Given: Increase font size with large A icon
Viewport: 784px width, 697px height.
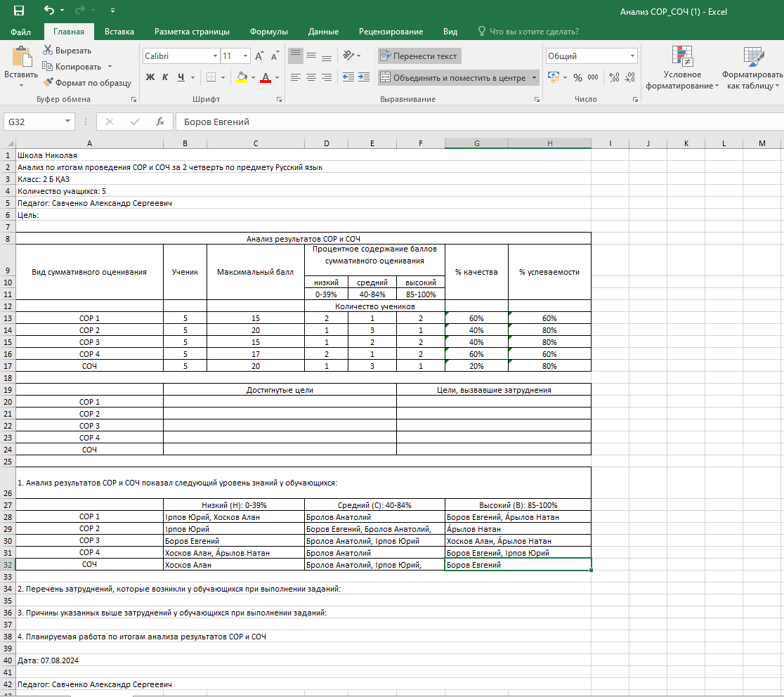Looking at the screenshot, I should [x=259, y=56].
